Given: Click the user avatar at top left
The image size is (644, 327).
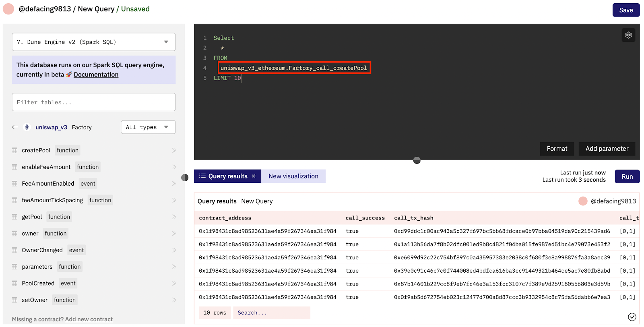Looking at the screenshot, I should tap(8, 9).
